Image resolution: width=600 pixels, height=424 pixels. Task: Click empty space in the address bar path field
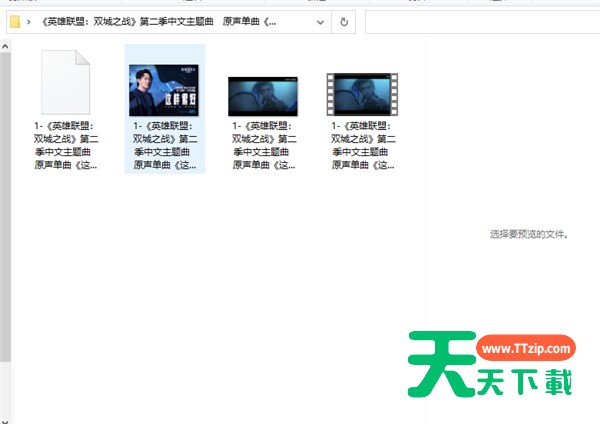coord(300,21)
